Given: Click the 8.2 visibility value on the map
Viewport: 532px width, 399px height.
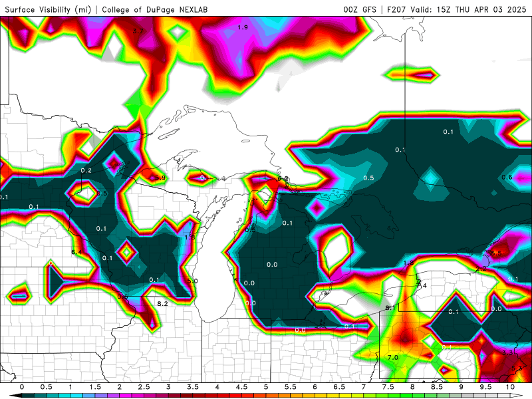Looking at the screenshot, I should (162, 303).
